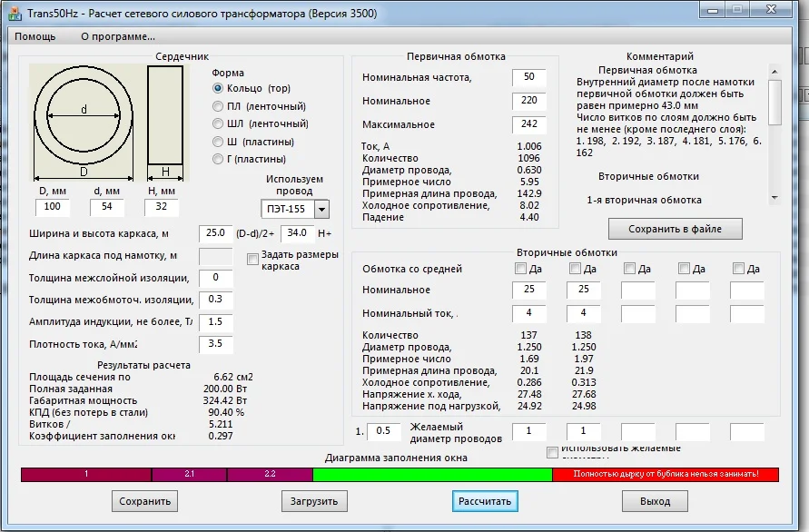
Task: Open the ПЭТ-155 wire type dropdown
Action: click(321, 211)
